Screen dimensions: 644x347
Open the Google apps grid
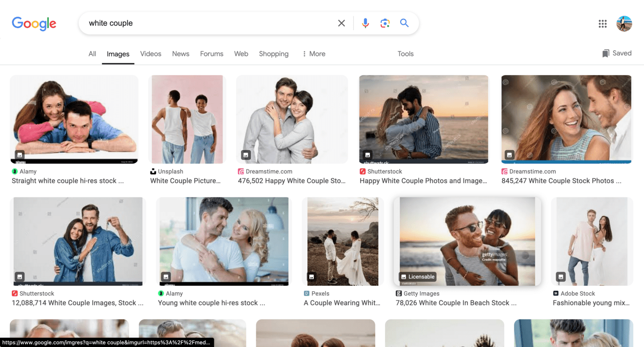[603, 23]
